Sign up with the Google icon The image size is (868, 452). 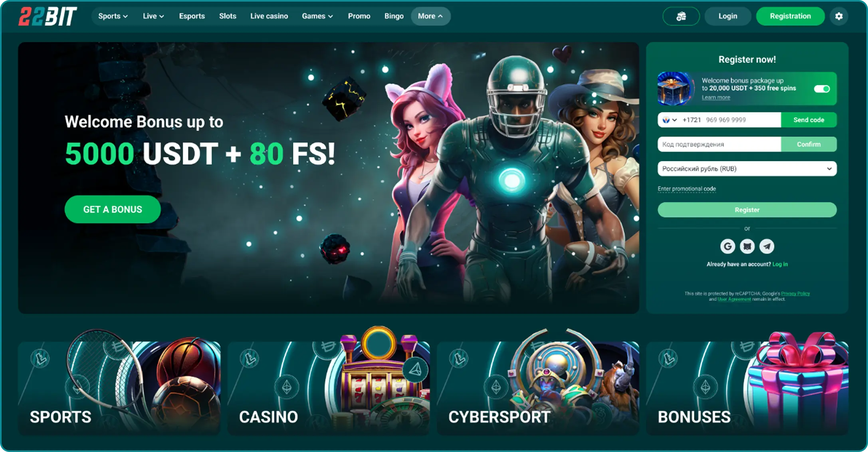(x=727, y=246)
